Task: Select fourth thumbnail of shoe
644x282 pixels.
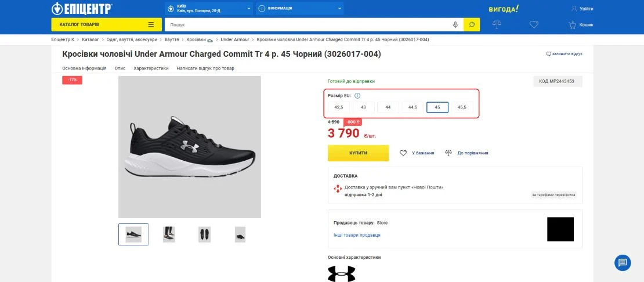Action: (x=240, y=234)
